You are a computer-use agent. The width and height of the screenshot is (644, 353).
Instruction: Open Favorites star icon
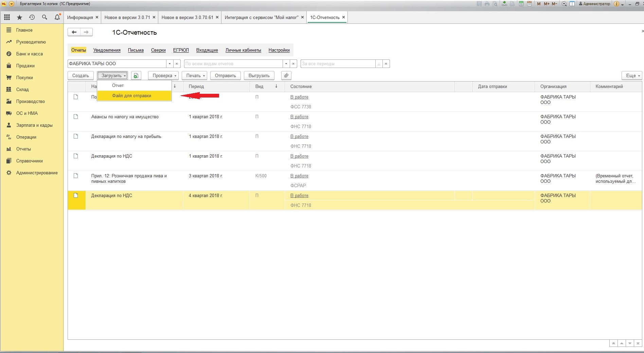19,17
